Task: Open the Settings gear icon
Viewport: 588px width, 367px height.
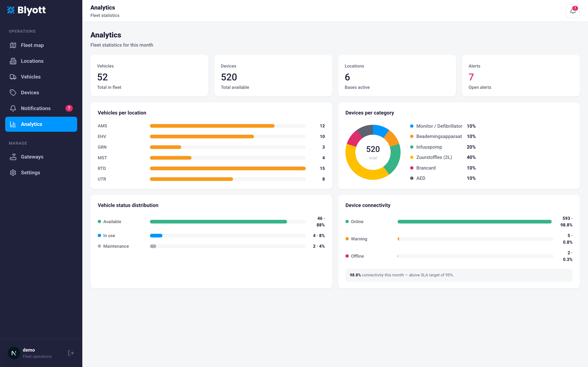Action: coord(13,172)
